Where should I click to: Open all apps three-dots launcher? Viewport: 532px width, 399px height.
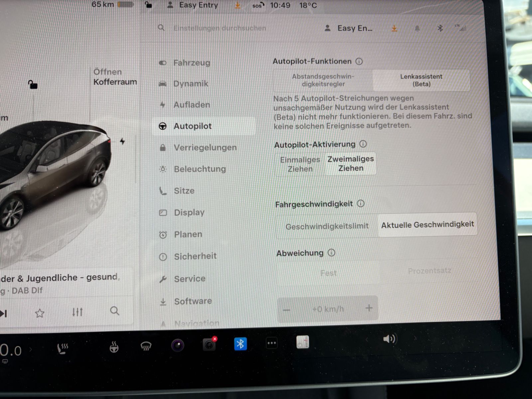(272, 343)
